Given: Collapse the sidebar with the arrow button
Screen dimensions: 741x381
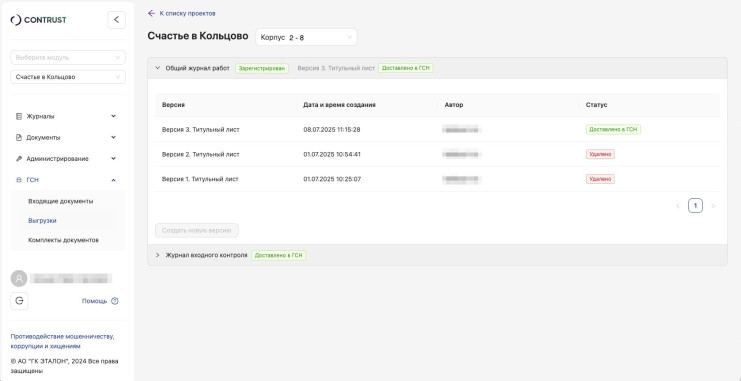Looking at the screenshot, I should tap(117, 20).
